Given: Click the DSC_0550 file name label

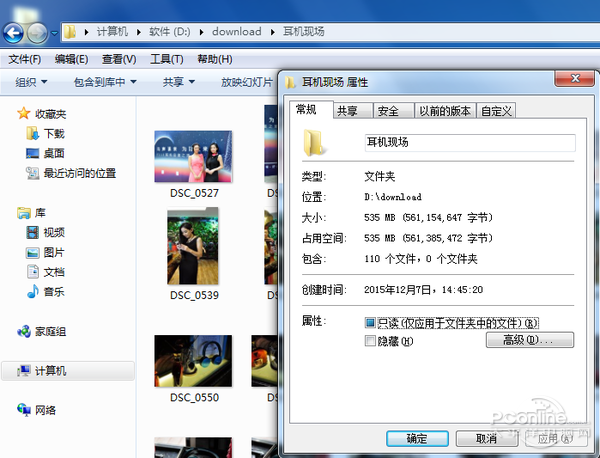Looking at the screenshot, I should coord(194,397).
